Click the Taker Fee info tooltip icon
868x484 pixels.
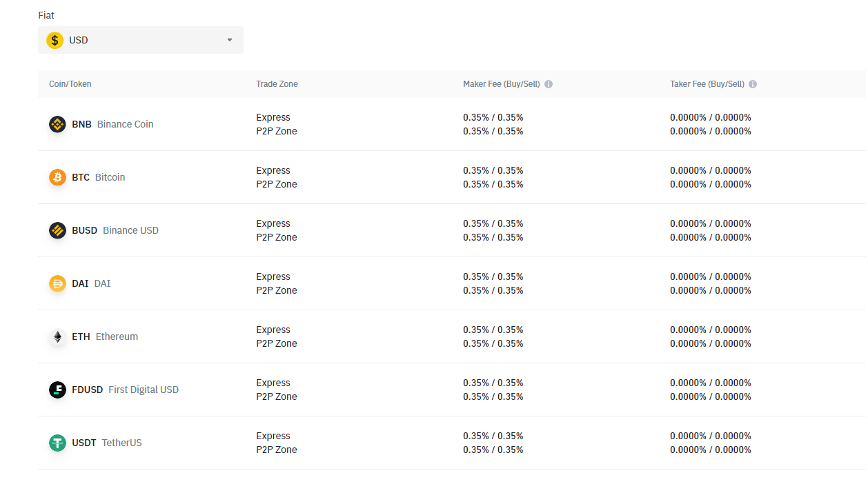tap(753, 83)
